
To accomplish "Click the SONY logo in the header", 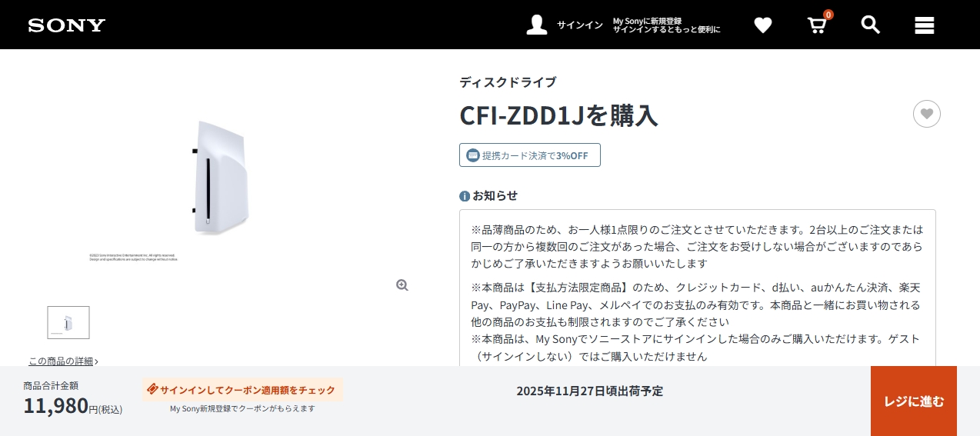I will coord(67,25).
